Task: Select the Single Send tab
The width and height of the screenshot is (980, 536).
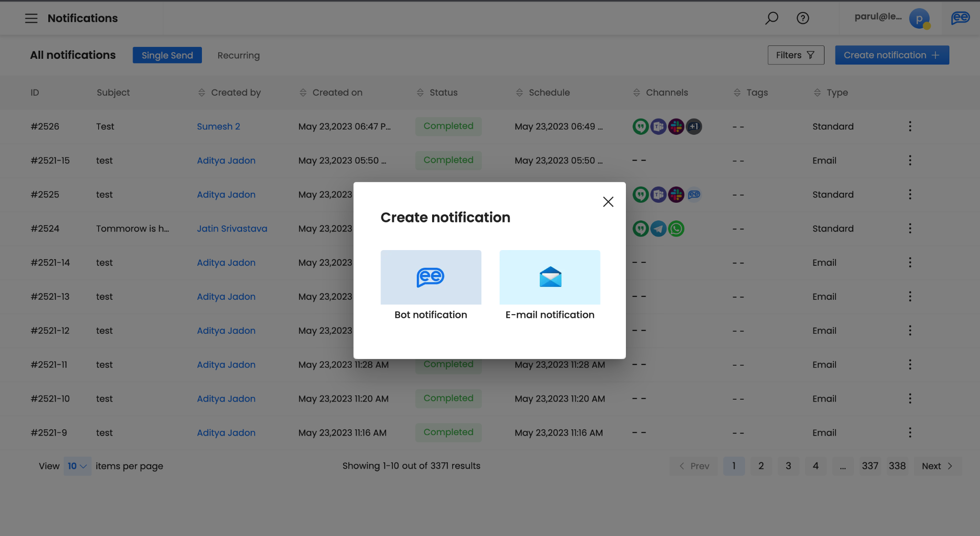Action: coord(167,55)
